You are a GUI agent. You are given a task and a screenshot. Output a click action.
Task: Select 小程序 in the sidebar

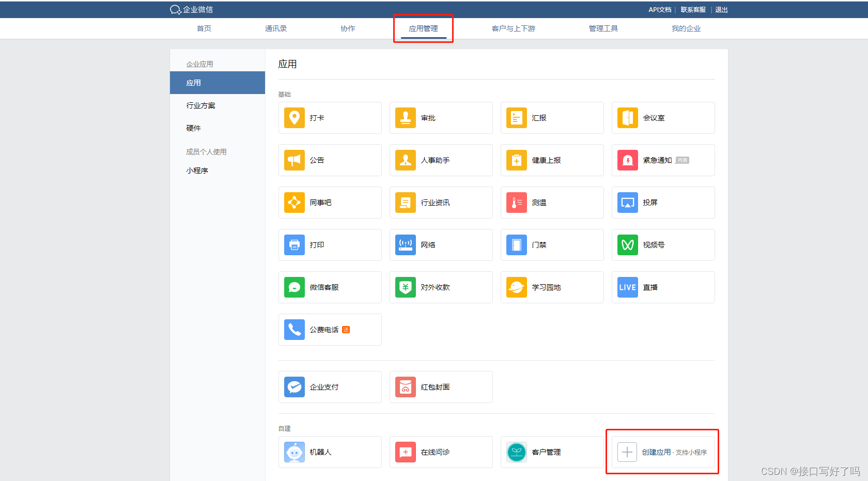point(197,170)
